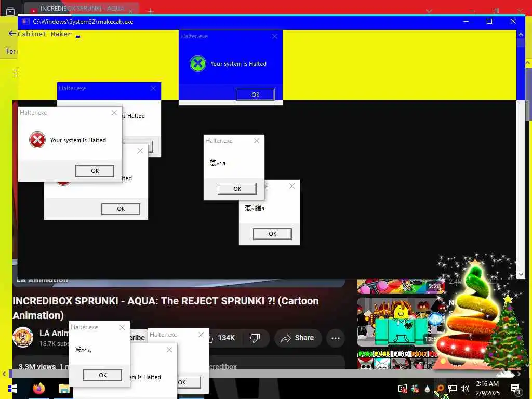This screenshot has width=532, height=399.
Task: Click the green X icon in blue dialog
Action: point(198,63)
